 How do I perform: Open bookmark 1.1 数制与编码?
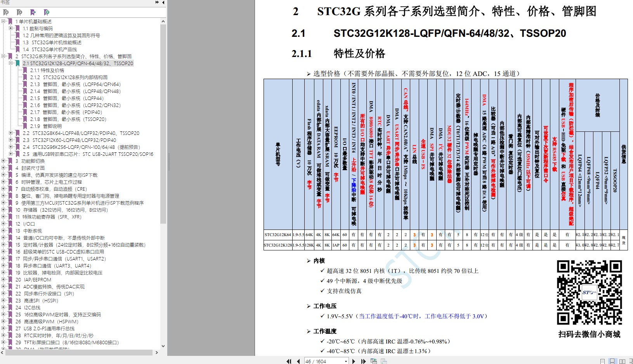point(38,28)
